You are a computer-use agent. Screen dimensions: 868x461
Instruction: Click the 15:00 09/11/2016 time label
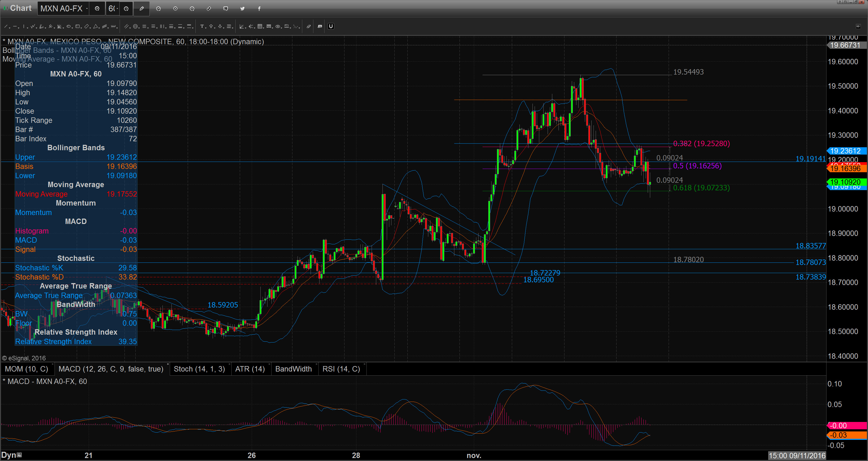point(797,456)
